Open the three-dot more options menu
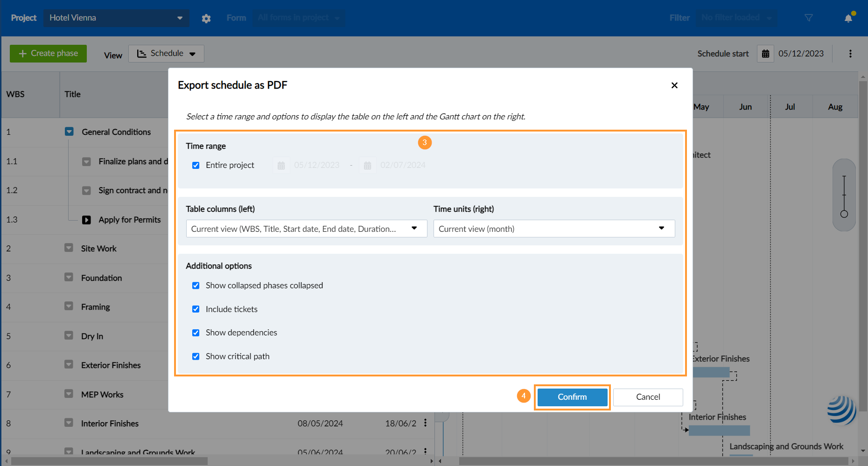The image size is (868, 466). (x=850, y=54)
